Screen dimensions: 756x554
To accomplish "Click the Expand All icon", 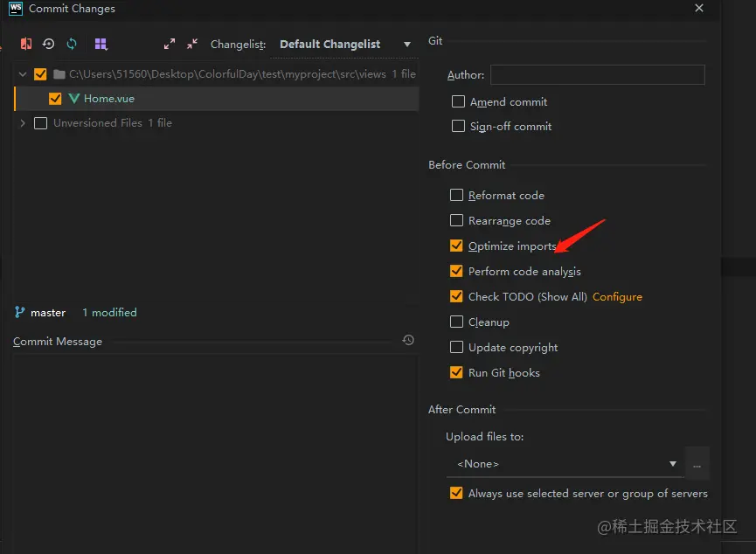I will pos(170,44).
